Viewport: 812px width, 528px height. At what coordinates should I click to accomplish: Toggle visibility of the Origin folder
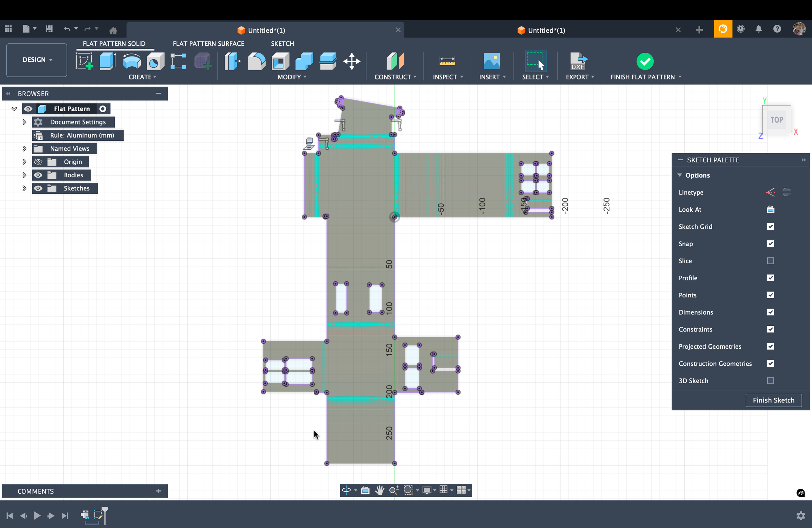pyautogui.click(x=38, y=162)
